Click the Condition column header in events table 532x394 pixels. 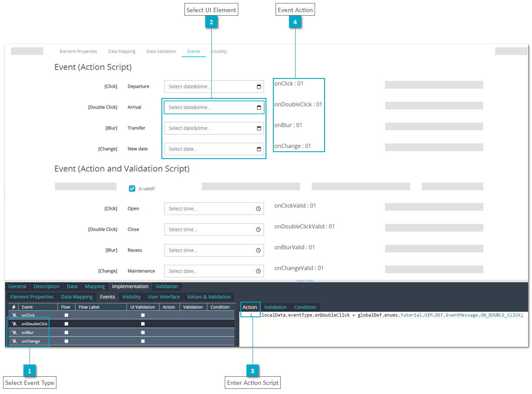pos(220,307)
